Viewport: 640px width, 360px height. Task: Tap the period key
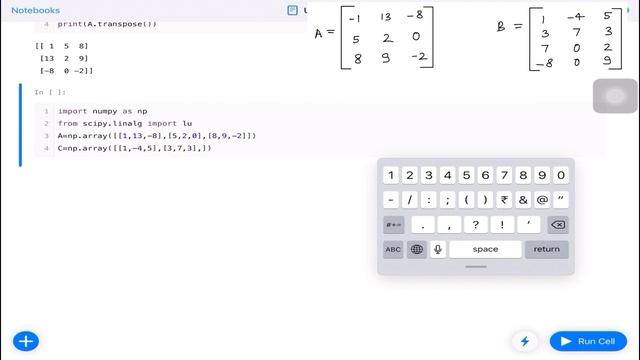pyautogui.click(x=423, y=224)
